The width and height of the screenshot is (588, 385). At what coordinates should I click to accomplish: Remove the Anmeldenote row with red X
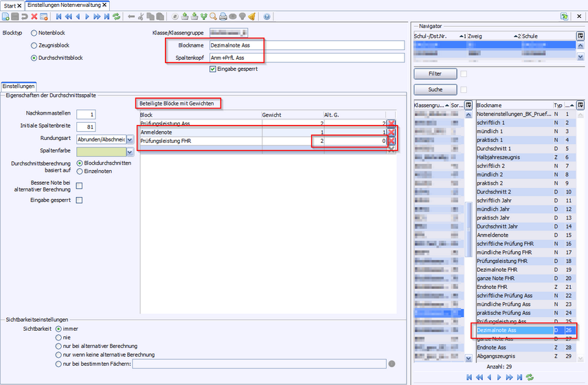(x=391, y=131)
